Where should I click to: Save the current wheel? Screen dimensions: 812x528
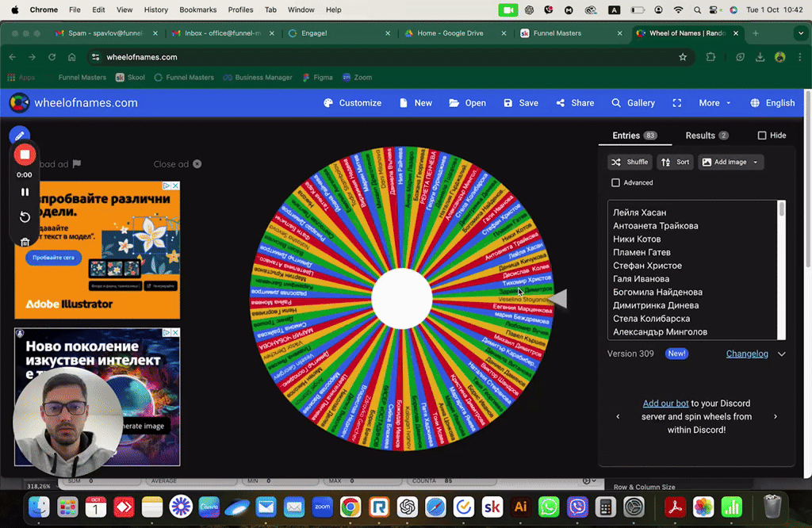[521, 103]
